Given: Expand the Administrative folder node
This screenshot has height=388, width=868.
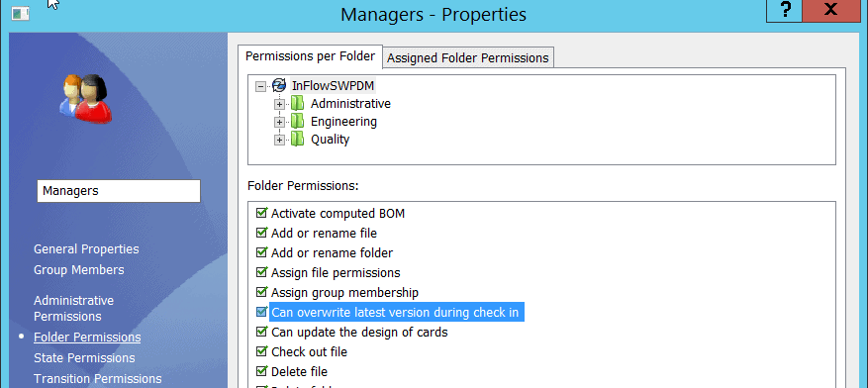Looking at the screenshot, I should click(x=279, y=104).
